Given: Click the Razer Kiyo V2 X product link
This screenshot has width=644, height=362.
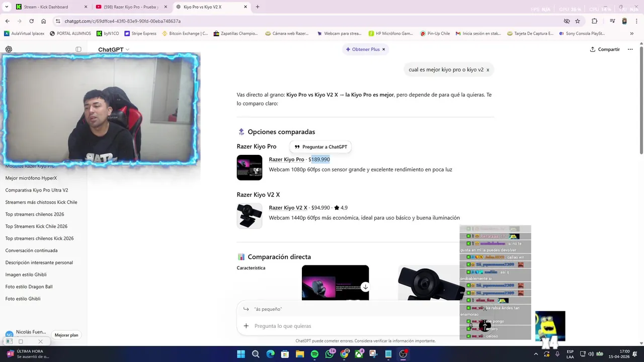Looking at the screenshot, I should (x=288, y=208).
